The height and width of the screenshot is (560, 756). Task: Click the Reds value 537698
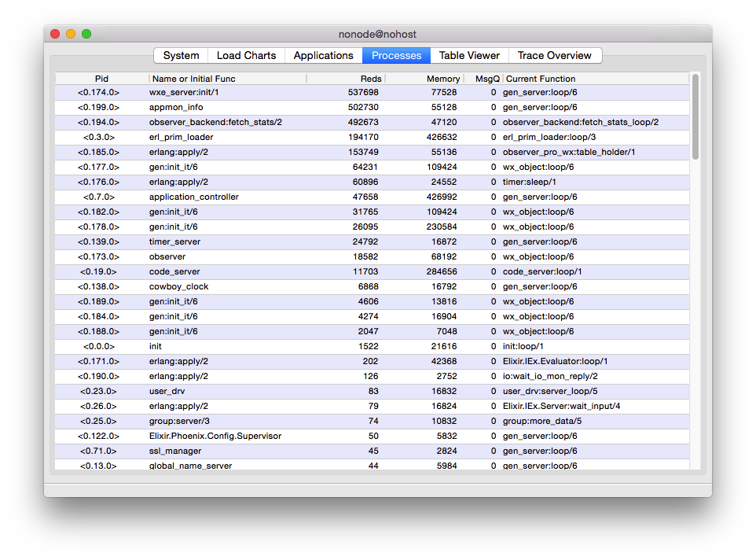(363, 92)
